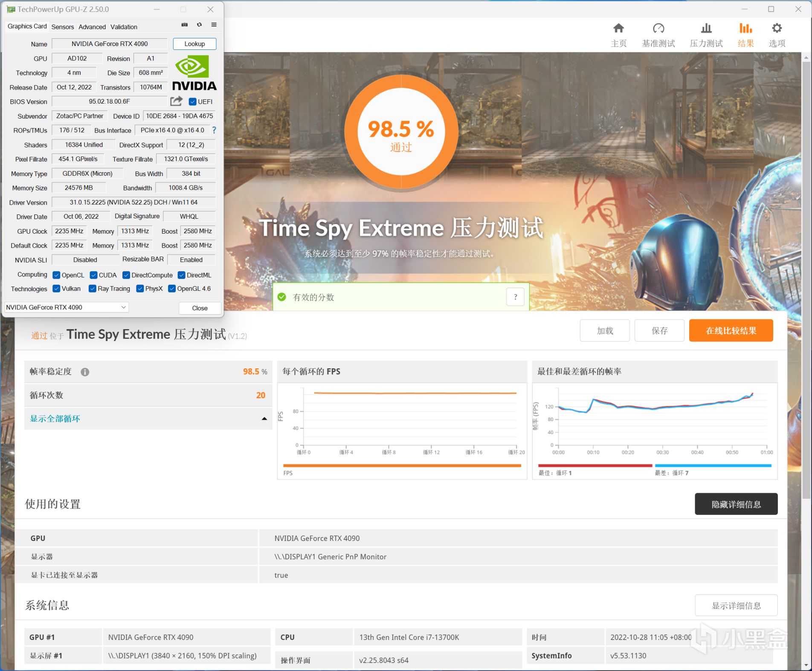The height and width of the screenshot is (671, 812).
Task: Click the Lookup button
Action: [194, 44]
